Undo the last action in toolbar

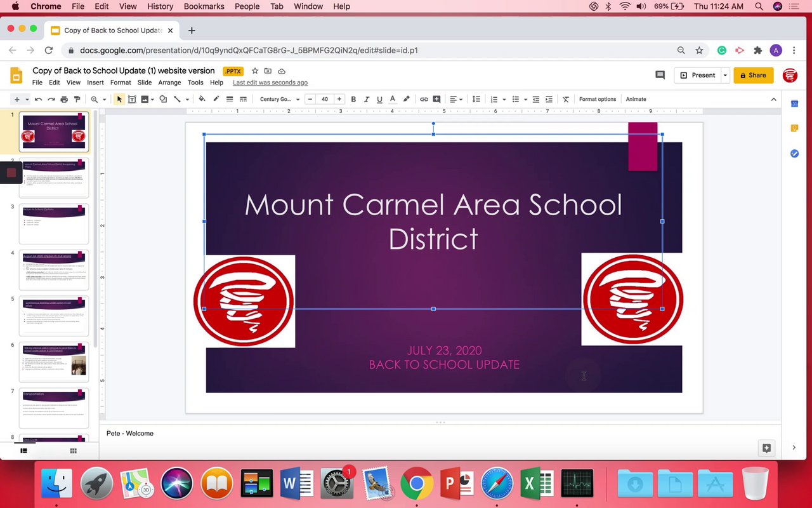(x=38, y=99)
